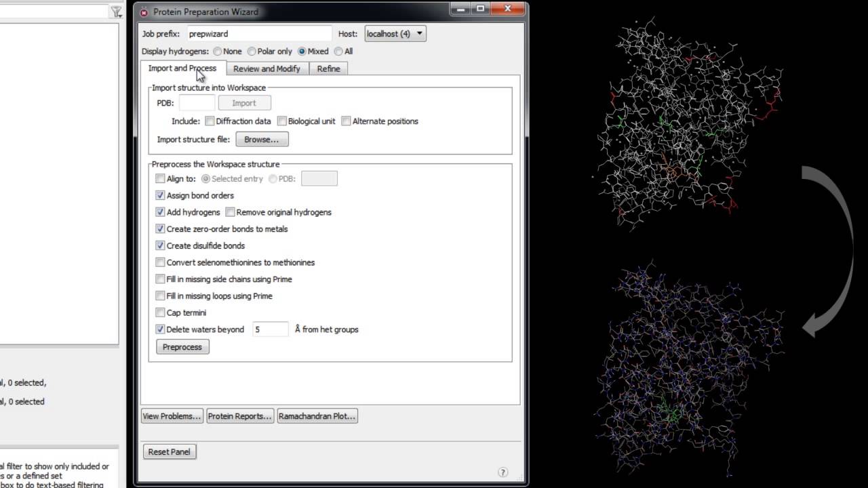
Task: Select the All hydrogens radio button
Action: click(338, 52)
